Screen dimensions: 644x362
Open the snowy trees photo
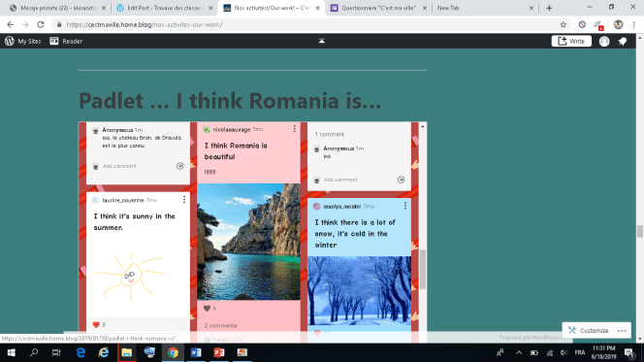tap(359, 291)
